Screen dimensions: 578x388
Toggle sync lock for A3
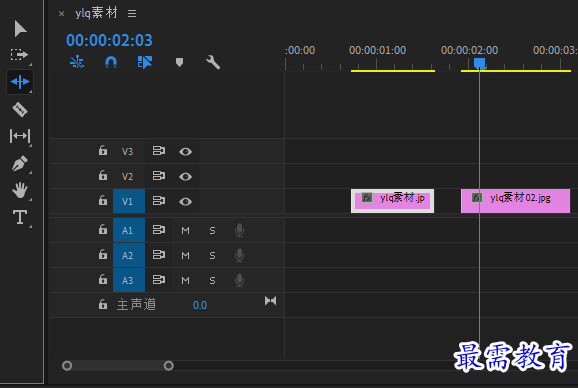tap(159, 280)
